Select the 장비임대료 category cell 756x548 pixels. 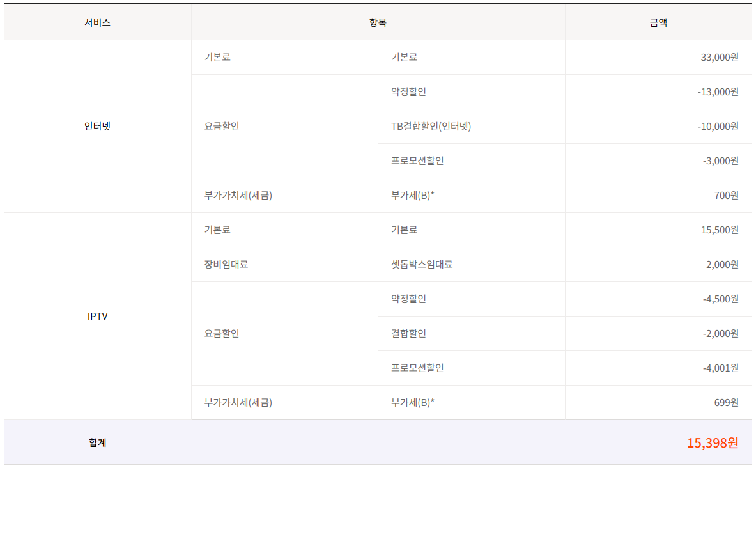click(x=226, y=264)
